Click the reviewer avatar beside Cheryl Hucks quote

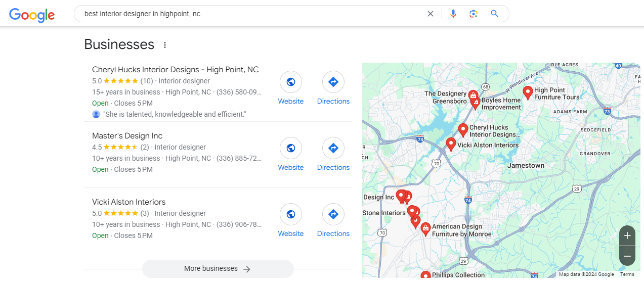click(96, 114)
